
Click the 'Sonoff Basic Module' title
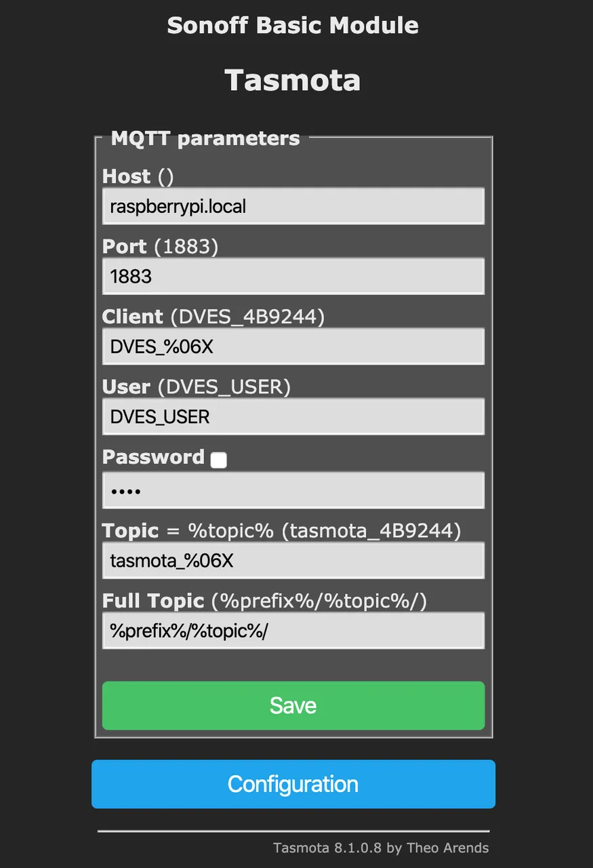(293, 26)
